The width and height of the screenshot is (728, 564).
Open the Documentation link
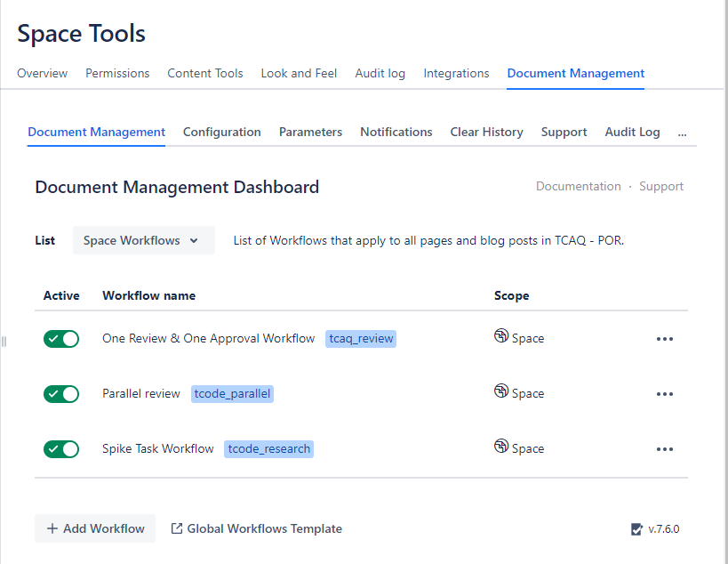tap(578, 186)
